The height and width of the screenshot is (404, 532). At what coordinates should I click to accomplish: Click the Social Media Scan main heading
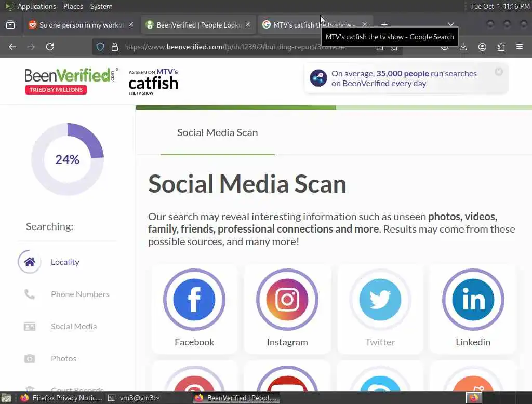click(247, 184)
